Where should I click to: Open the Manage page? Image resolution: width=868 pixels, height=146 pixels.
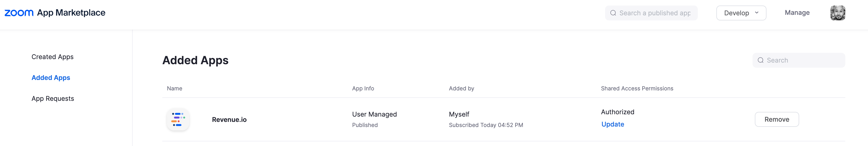(797, 13)
